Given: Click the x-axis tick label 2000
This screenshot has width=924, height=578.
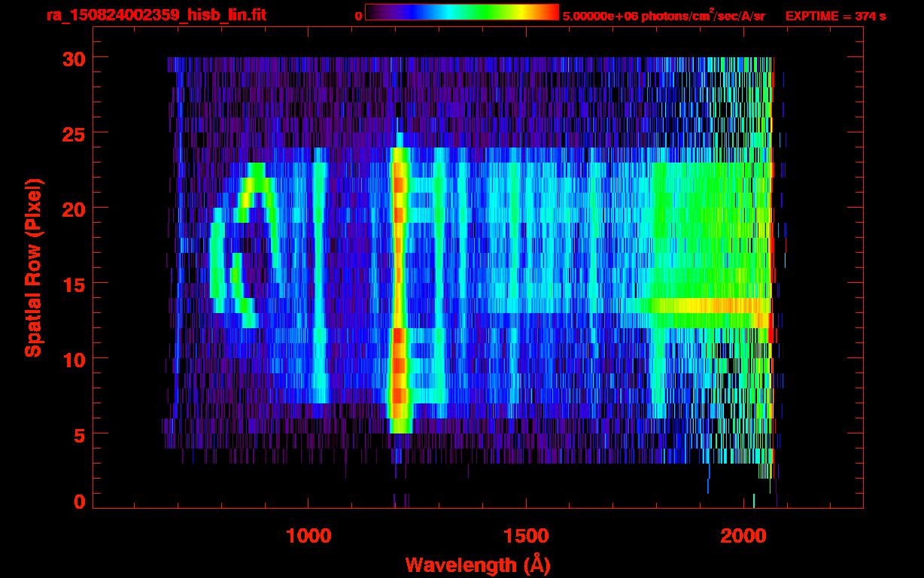Looking at the screenshot, I should [x=743, y=535].
